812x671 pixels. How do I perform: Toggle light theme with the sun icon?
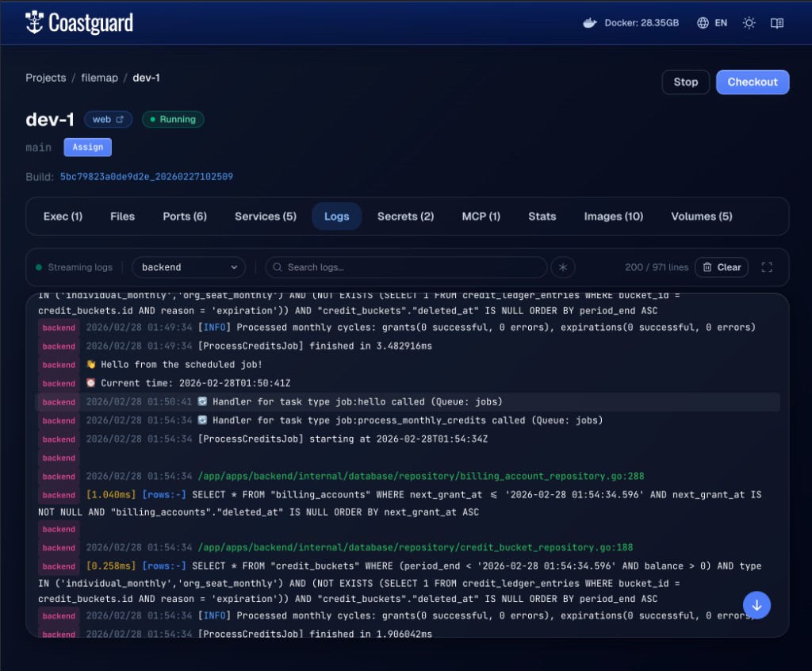point(748,23)
